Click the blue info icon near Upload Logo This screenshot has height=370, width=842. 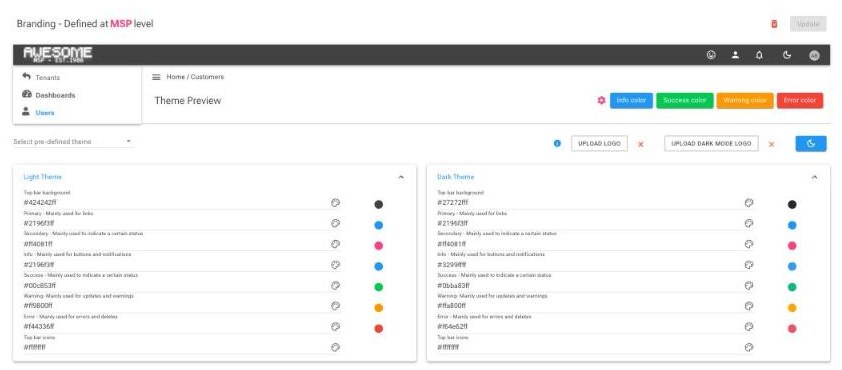point(557,143)
